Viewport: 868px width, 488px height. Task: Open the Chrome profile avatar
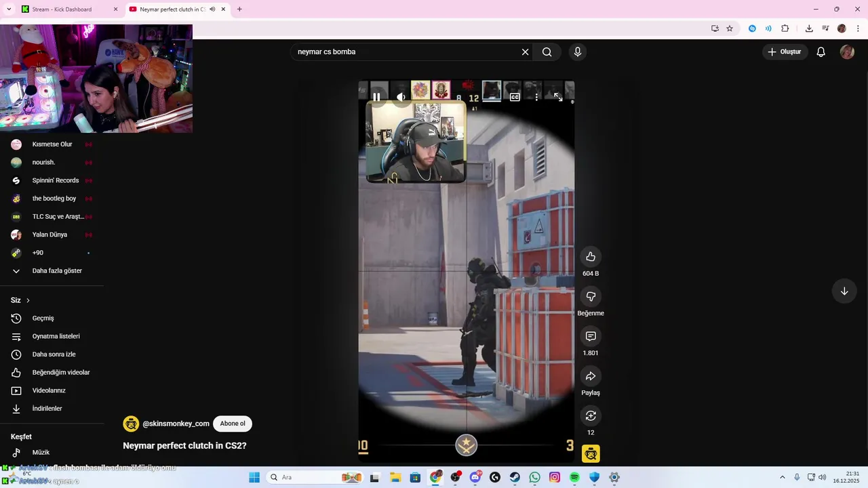pos(842,28)
